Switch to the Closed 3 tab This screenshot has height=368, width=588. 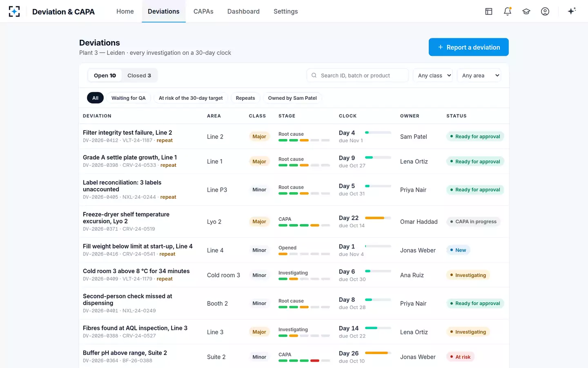[139, 75]
